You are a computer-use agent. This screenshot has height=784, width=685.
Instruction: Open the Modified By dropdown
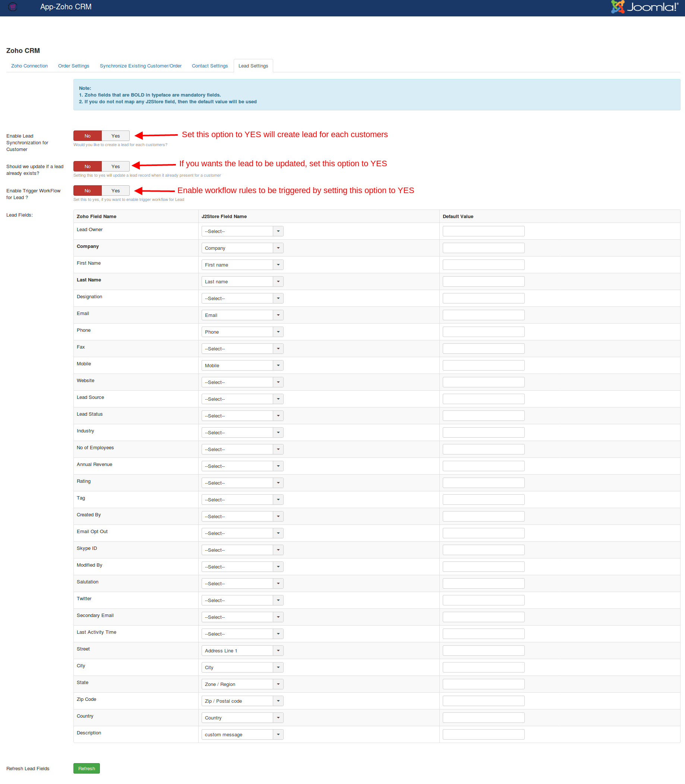(242, 567)
